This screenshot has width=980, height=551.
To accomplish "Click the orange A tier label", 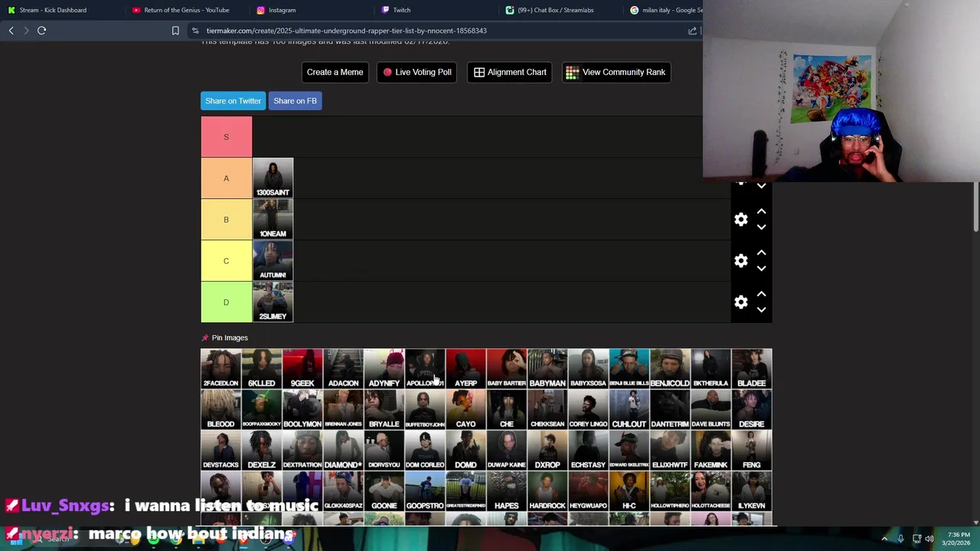I will (x=226, y=178).
